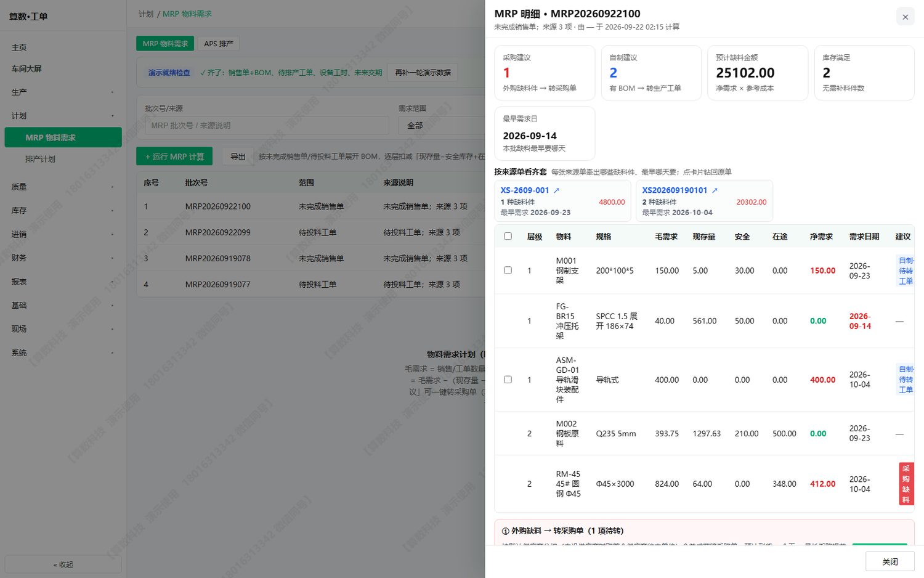Click the red 采购缺料 tag in the RM-45 row
Screen dimensions: 924x578
pos(906,484)
